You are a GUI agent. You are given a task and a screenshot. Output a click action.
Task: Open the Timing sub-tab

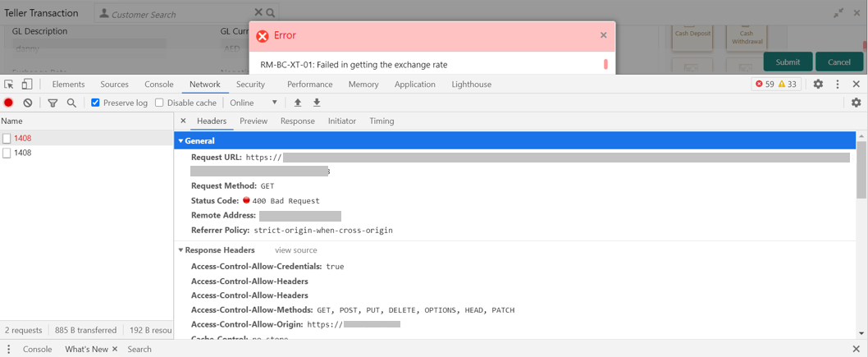[x=381, y=121]
